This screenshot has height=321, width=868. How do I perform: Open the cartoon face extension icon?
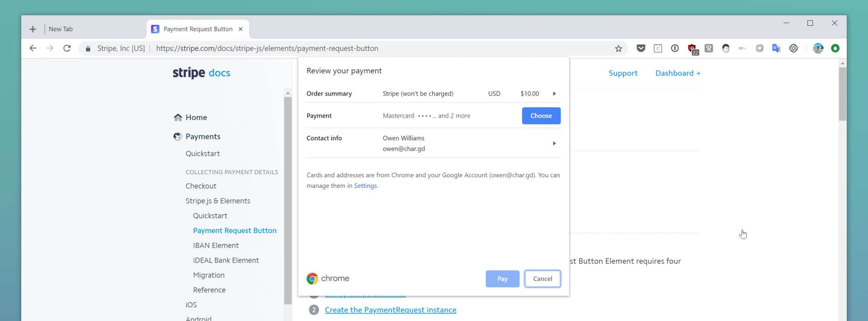coord(726,48)
